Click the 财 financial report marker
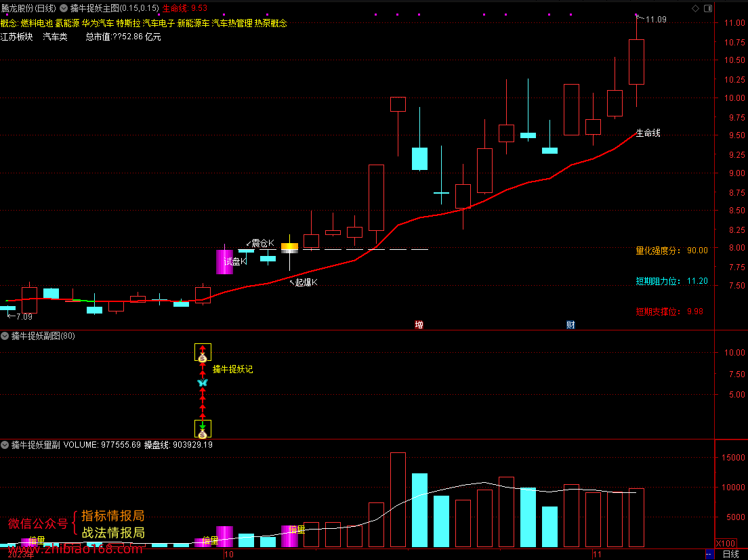 (570, 324)
